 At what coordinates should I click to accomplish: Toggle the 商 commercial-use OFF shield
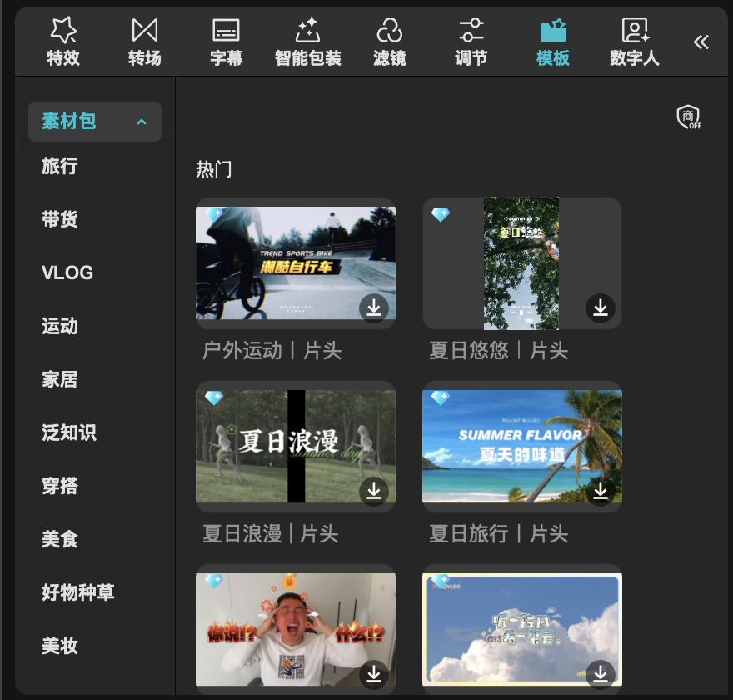point(689,117)
